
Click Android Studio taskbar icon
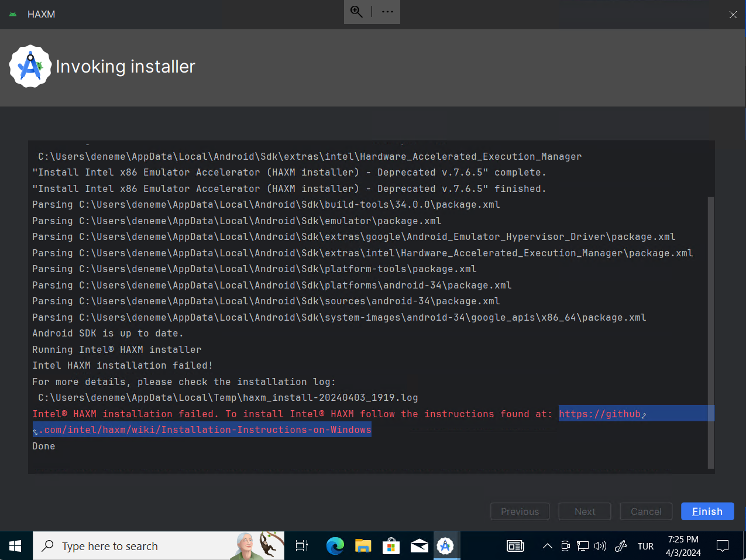tap(445, 546)
